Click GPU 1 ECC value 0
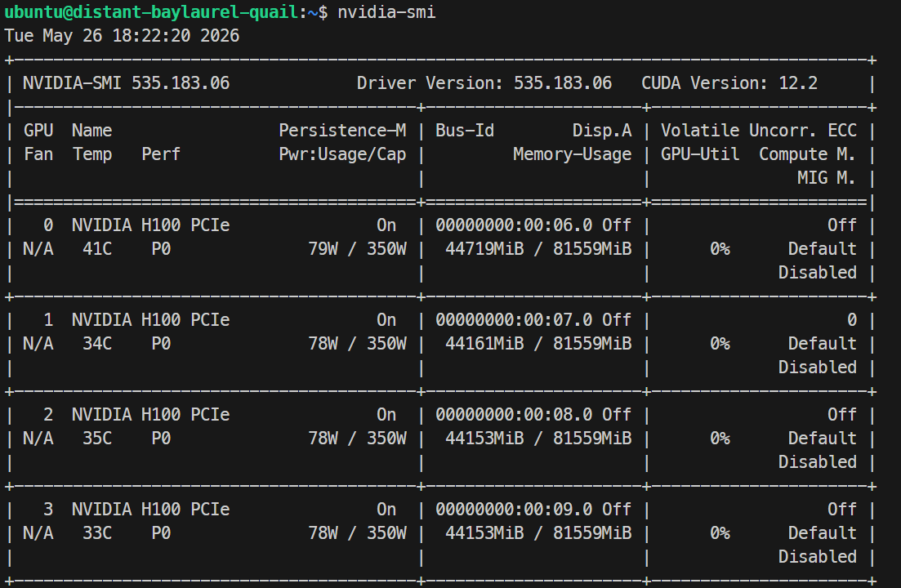 click(852, 320)
